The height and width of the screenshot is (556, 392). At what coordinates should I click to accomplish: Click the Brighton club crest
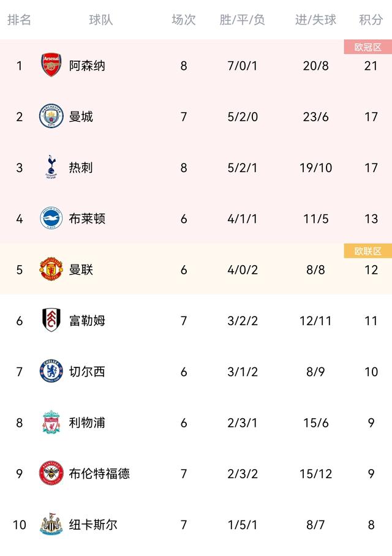coord(51,219)
